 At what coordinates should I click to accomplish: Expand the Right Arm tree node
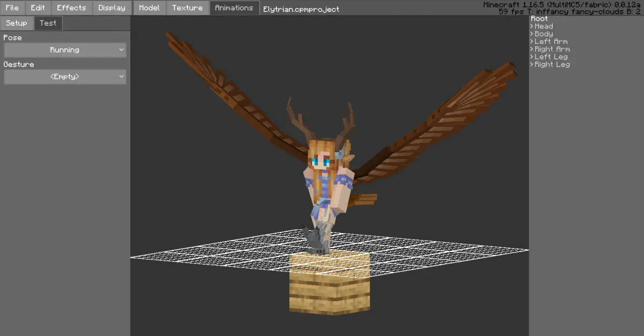(x=532, y=49)
